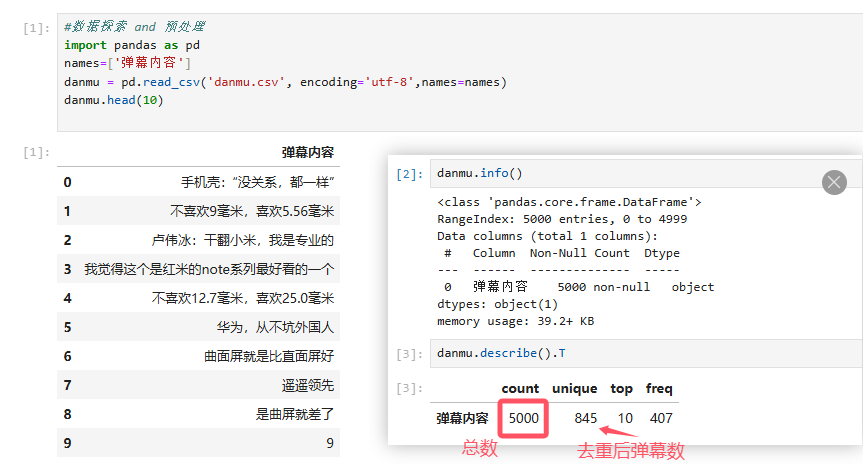Close the overlay popup with X icon

[834, 182]
